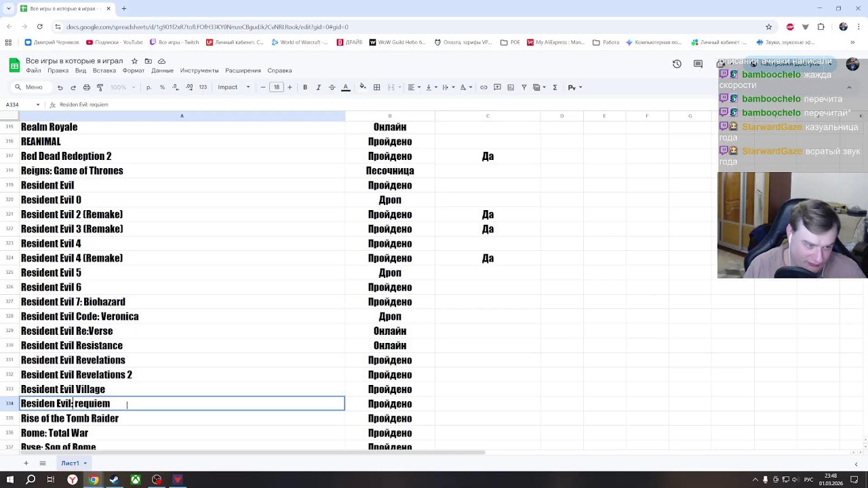
Task: Open the Расширения menu
Action: tap(243, 70)
